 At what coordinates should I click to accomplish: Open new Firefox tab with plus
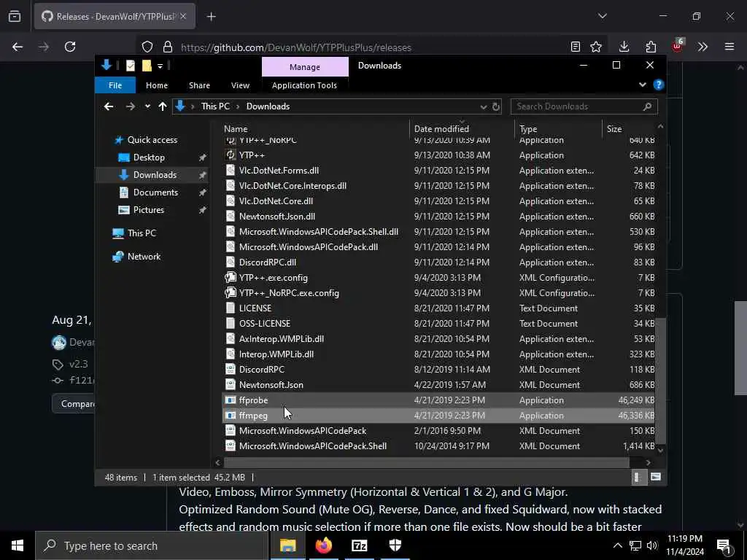212,17
